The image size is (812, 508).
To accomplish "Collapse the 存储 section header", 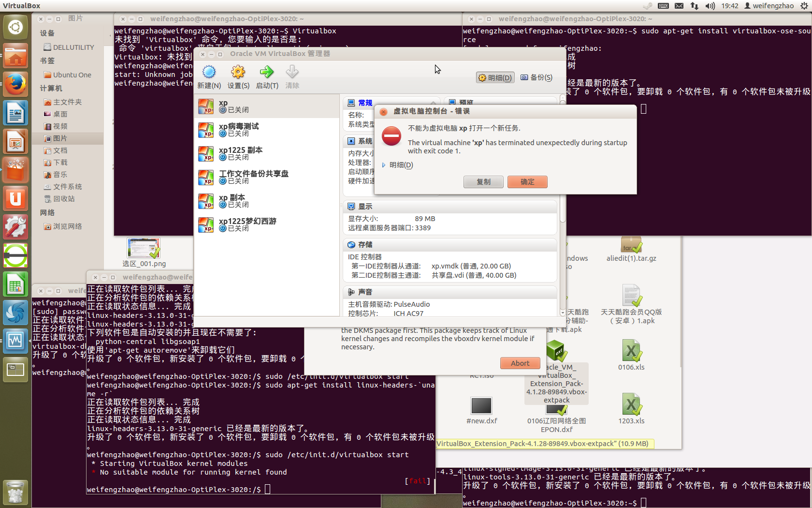I will [x=450, y=245].
